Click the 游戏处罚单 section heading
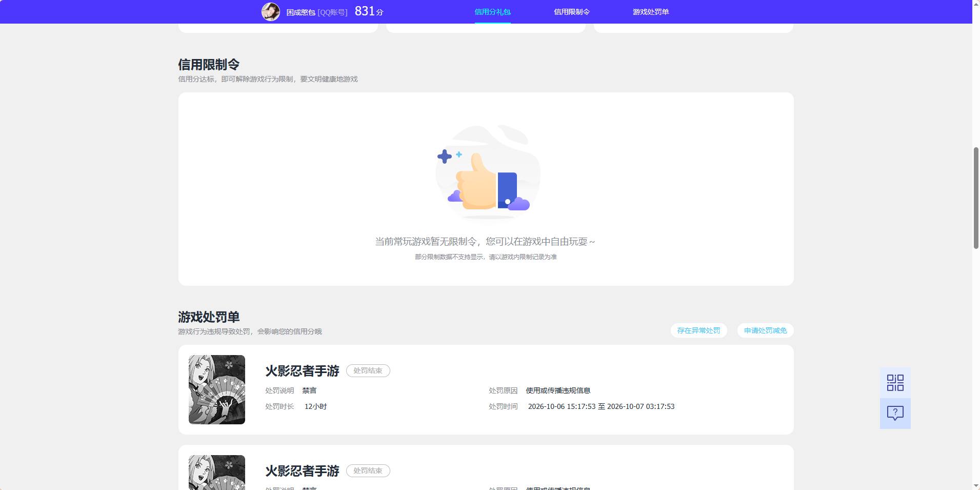Screen dimensions: 980x490 click(x=209, y=317)
